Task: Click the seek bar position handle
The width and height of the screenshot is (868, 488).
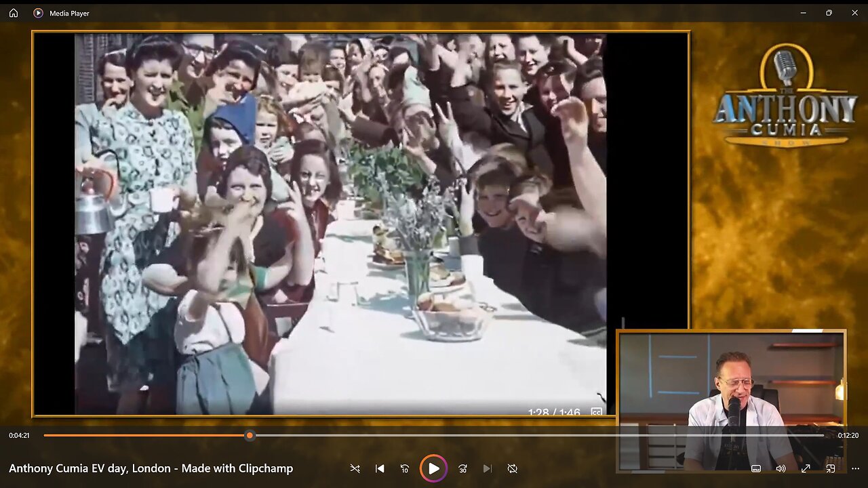Action: tap(250, 435)
